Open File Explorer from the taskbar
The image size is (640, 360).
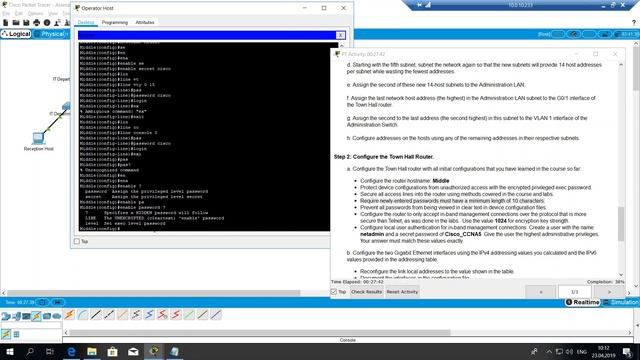92,351
